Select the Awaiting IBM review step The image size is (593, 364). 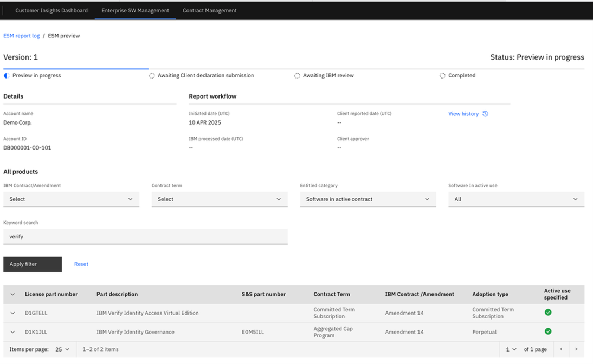(328, 76)
